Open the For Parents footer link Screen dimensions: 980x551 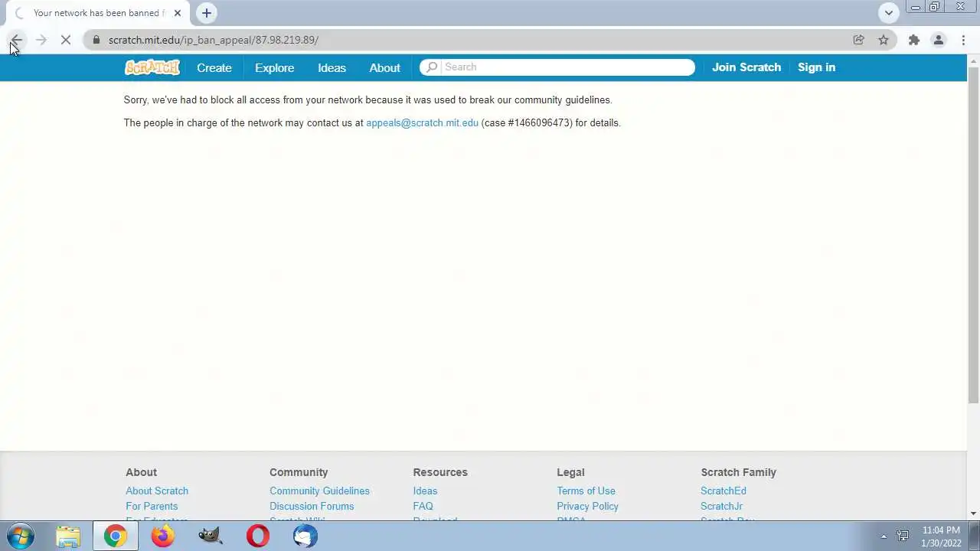(152, 506)
